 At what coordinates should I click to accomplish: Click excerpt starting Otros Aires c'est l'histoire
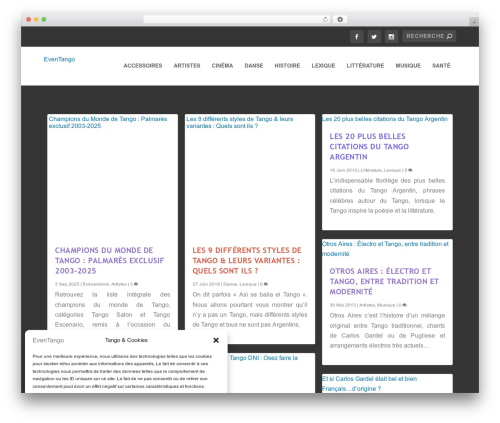[387, 330]
